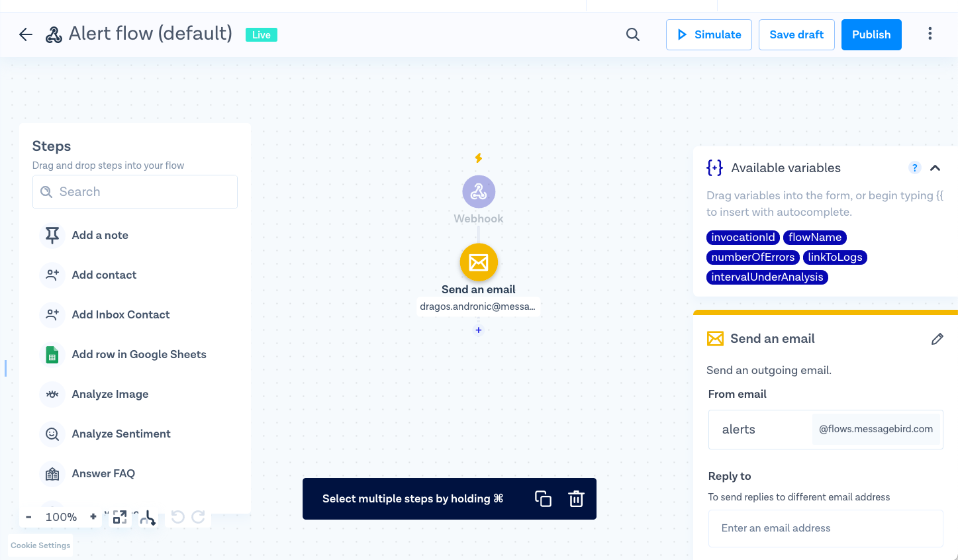Go back using the arrow icon
Screen dimensions: 958x560
point(26,34)
